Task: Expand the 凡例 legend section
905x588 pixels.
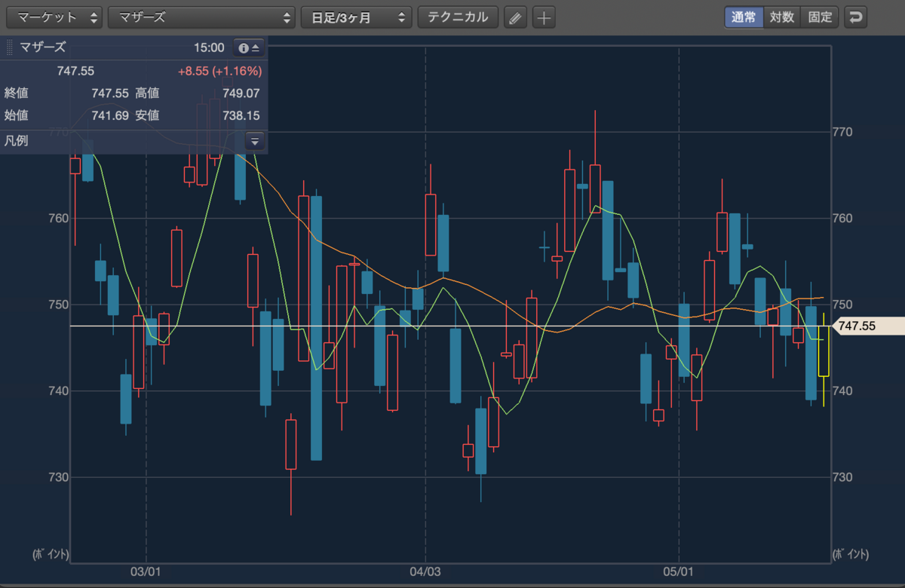Action: tap(255, 141)
